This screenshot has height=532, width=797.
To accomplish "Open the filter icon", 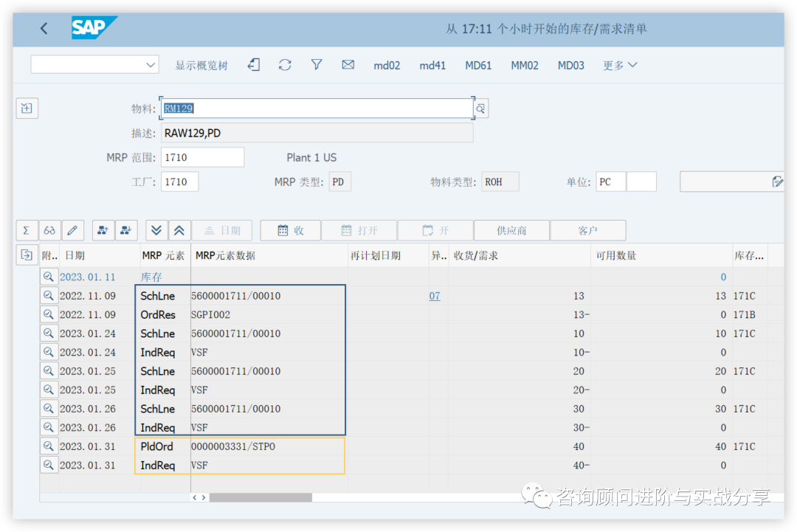I will [x=316, y=65].
